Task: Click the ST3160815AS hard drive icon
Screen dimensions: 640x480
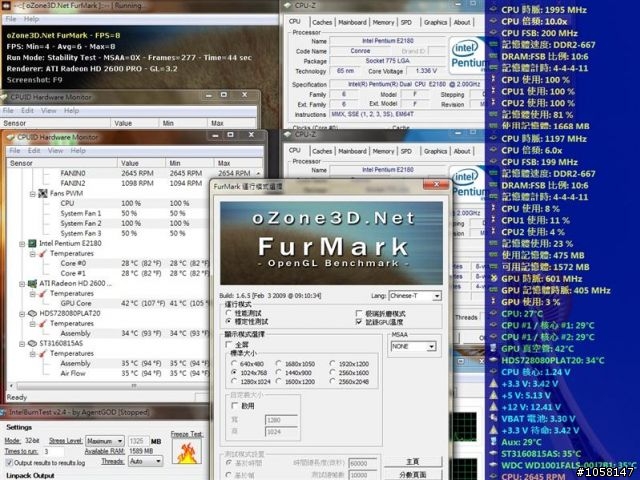Action: (x=32, y=344)
